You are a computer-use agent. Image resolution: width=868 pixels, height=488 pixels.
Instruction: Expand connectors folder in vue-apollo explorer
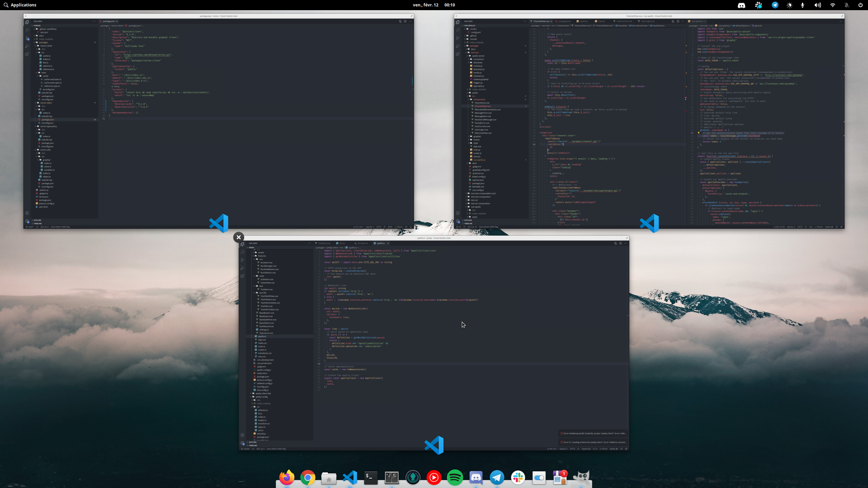point(478,59)
